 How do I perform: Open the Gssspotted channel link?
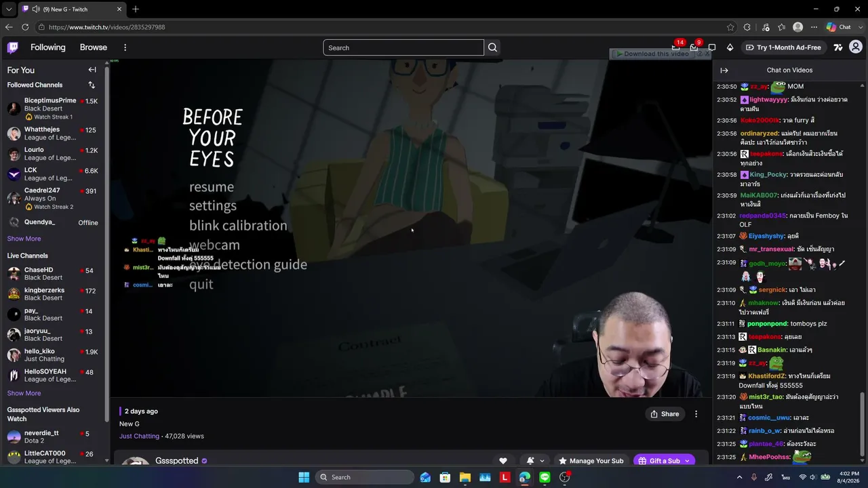tap(176, 461)
